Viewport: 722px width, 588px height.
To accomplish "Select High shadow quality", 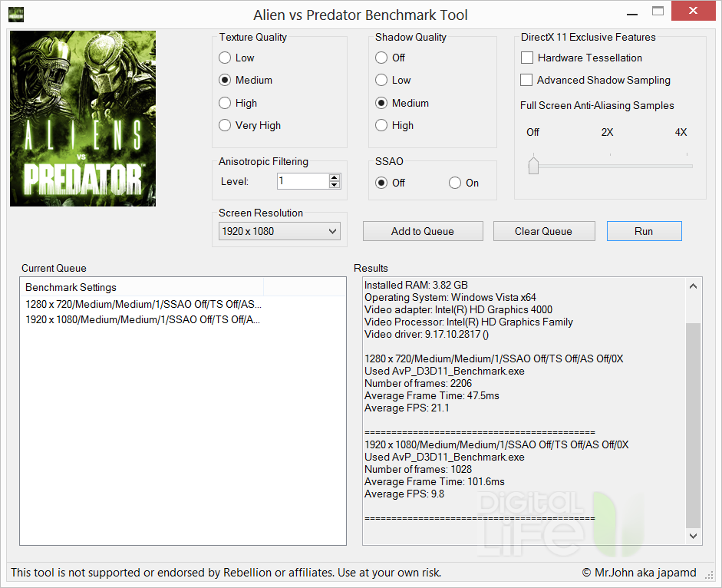I will 394,125.
